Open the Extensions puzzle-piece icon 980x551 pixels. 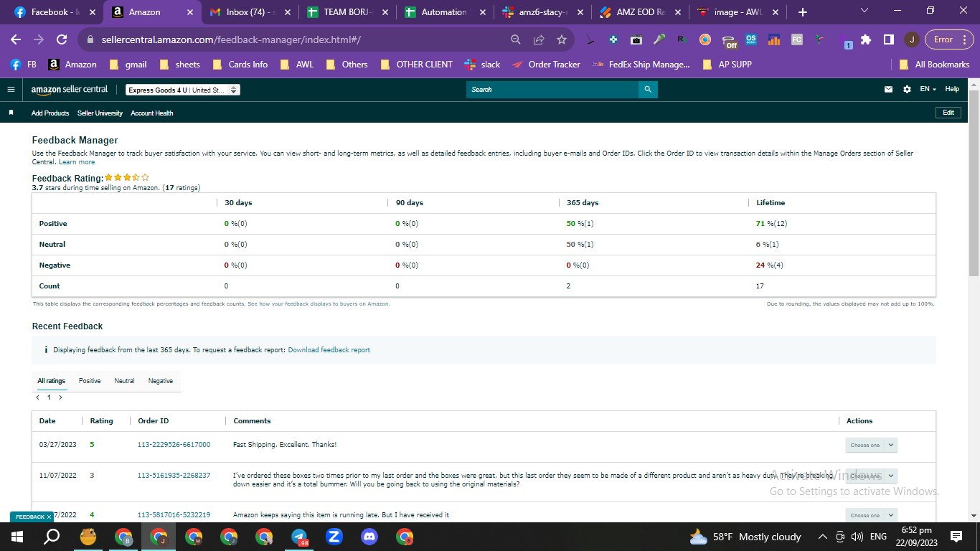point(866,40)
